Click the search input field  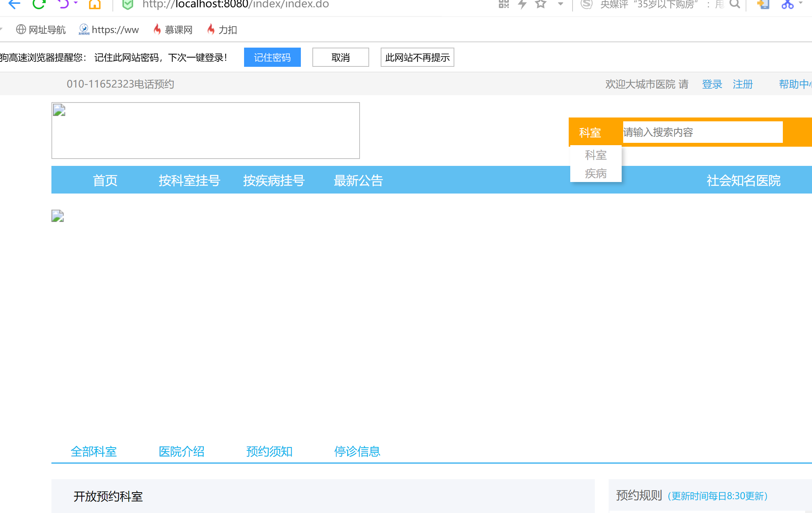pos(703,132)
